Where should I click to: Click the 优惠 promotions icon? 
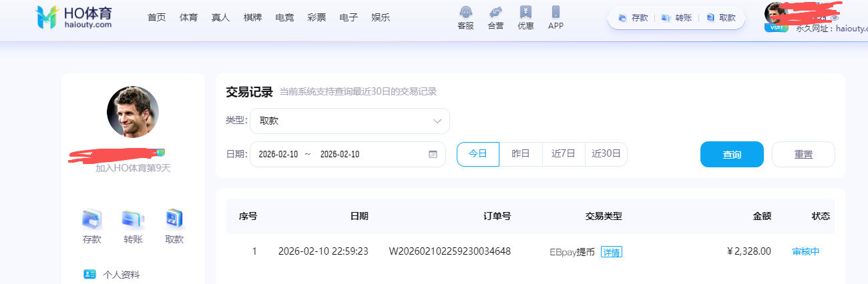(525, 13)
